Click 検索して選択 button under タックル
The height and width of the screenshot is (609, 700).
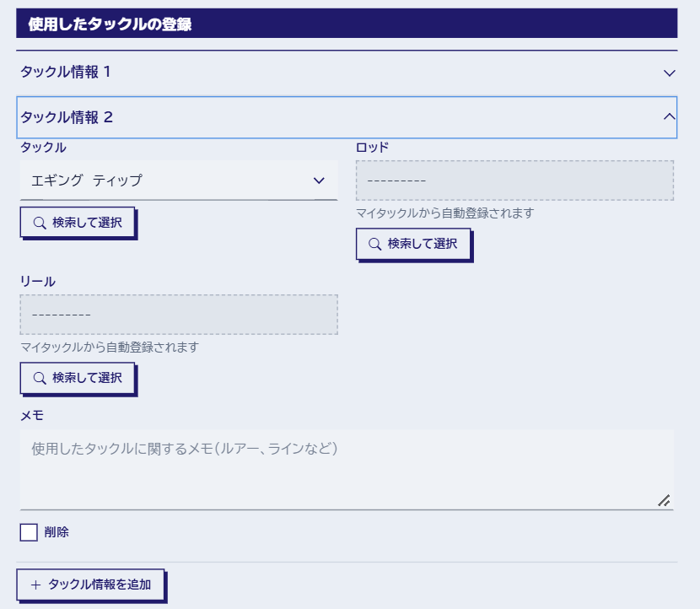(78, 223)
